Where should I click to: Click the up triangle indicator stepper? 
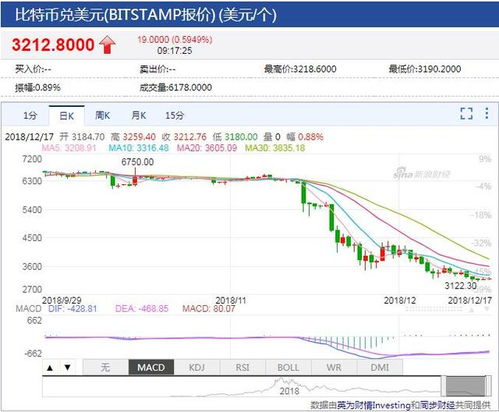50,368
